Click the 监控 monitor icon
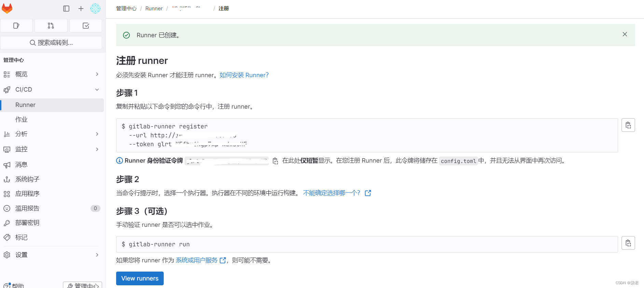644x288 pixels. [x=7, y=149]
